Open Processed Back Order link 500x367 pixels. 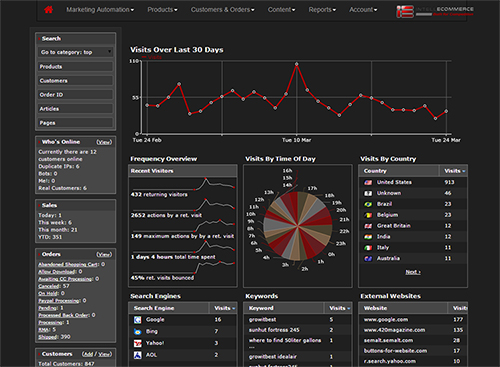click(x=64, y=315)
